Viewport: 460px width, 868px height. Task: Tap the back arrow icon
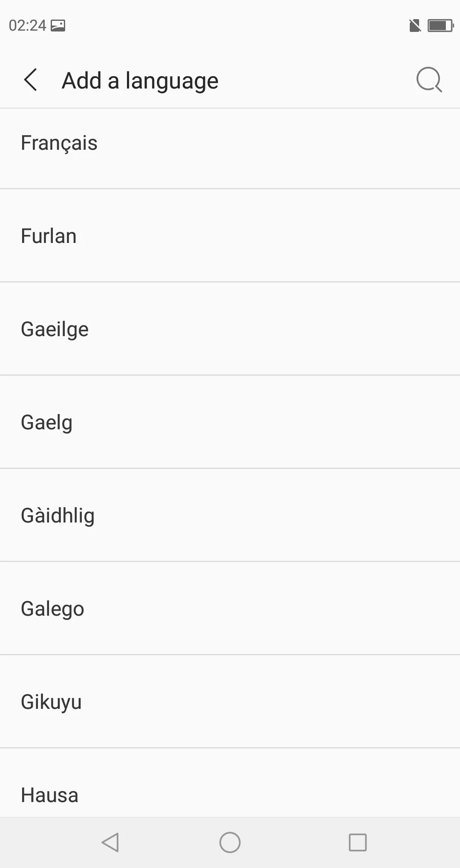[31, 80]
